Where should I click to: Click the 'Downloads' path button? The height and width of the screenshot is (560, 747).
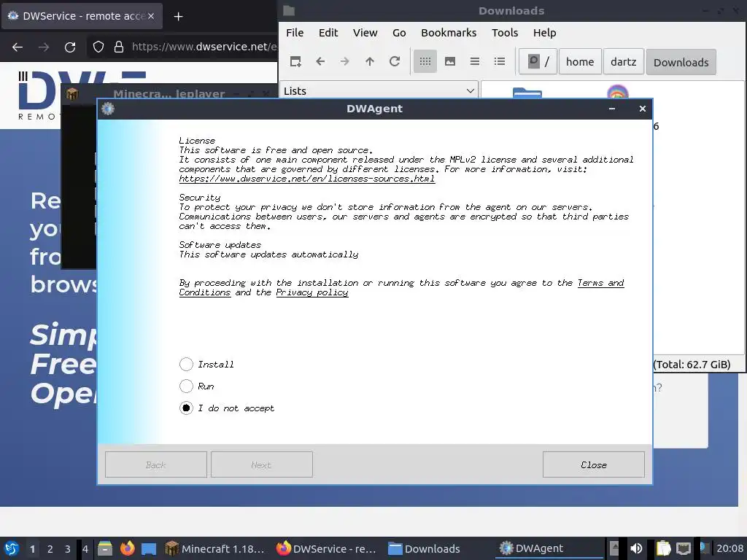pyautogui.click(x=681, y=62)
